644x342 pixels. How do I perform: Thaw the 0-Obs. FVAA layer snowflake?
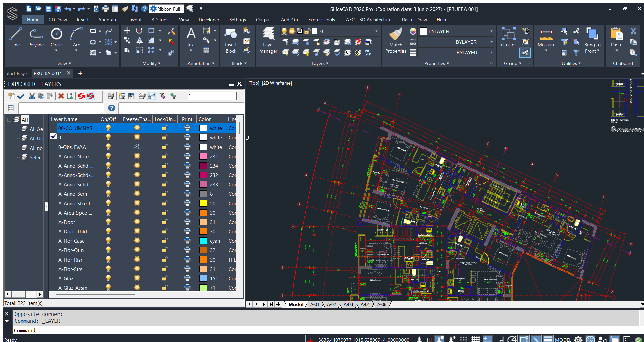click(137, 147)
